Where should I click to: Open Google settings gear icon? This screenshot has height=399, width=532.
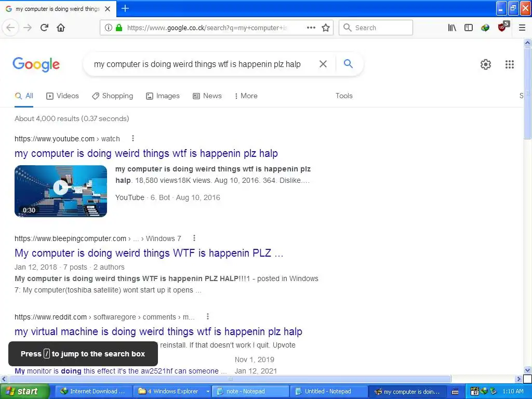tap(486, 64)
